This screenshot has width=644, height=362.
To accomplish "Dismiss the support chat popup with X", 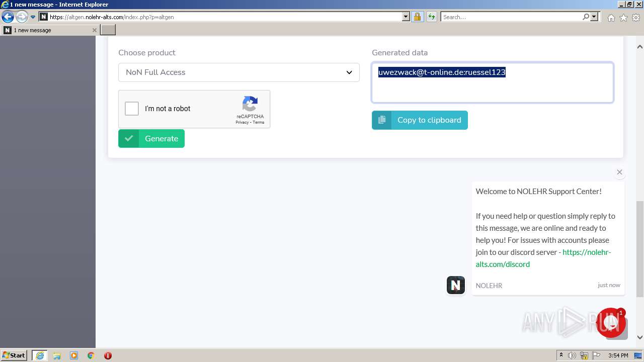I will tap(619, 172).
